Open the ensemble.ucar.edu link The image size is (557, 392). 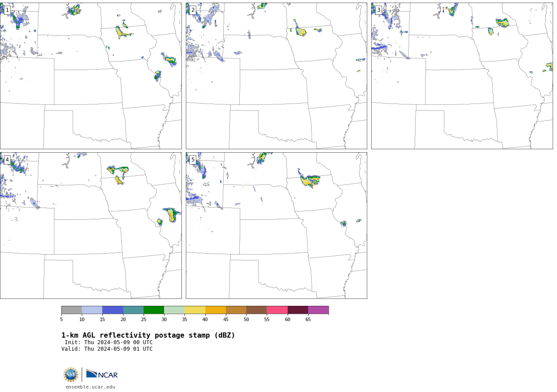91,387
